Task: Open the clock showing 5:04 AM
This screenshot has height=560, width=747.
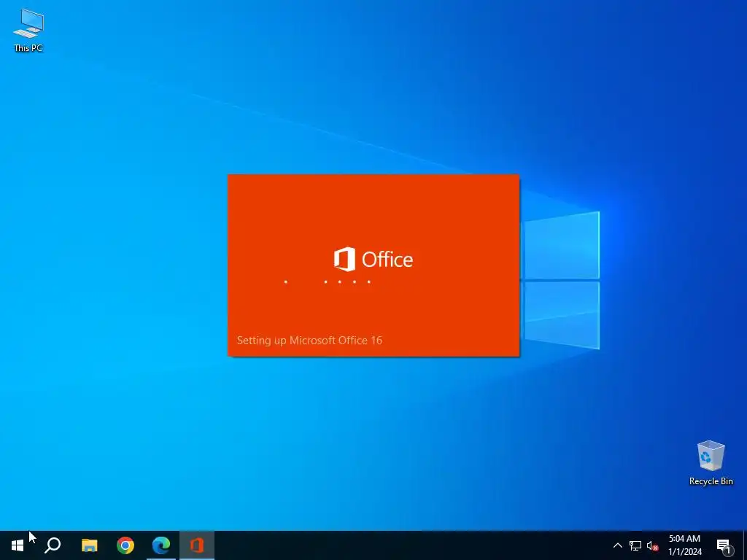Action: point(684,545)
